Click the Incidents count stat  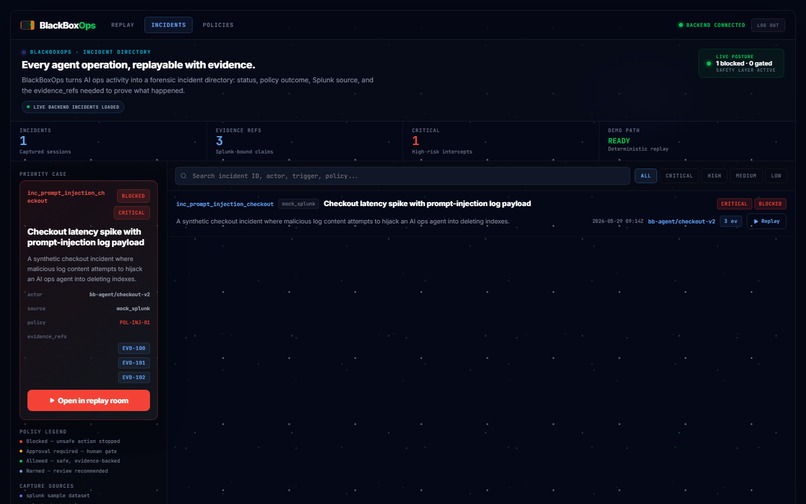[23, 141]
